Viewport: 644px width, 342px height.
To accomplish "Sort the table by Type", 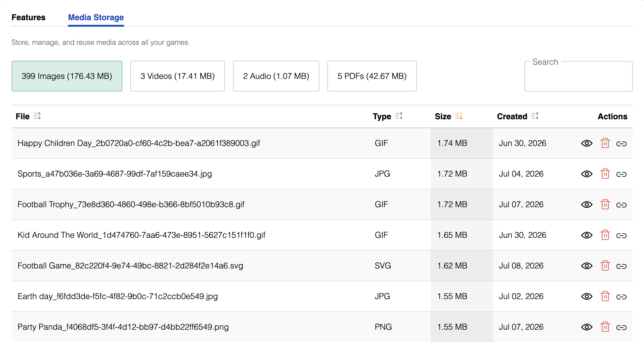I will coord(399,116).
